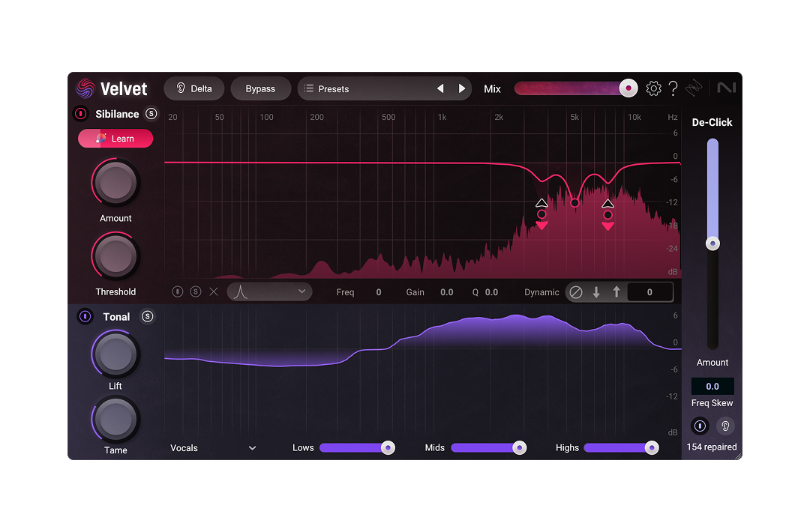Solo the Tonal module
The height and width of the screenshot is (532, 810).
point(148,316)
